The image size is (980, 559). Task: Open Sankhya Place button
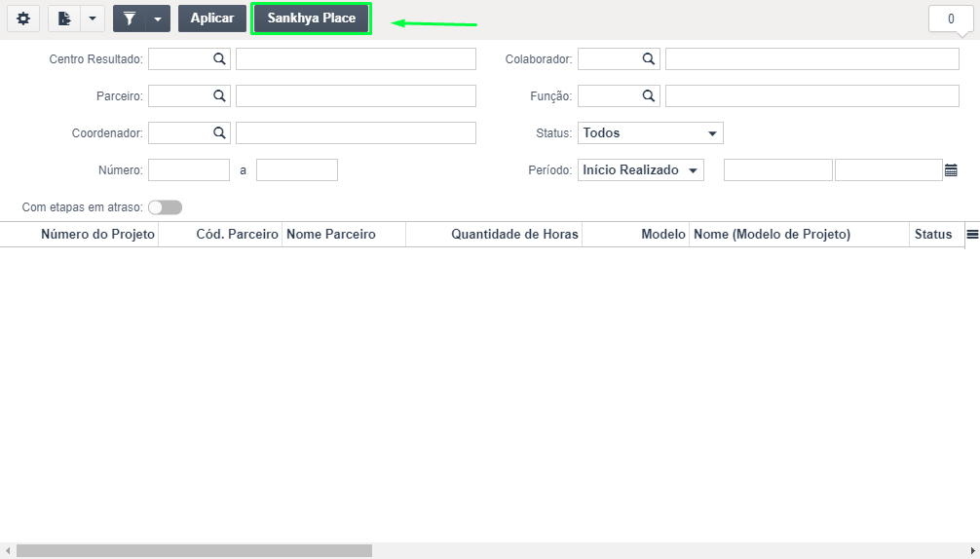coord(312,19)
